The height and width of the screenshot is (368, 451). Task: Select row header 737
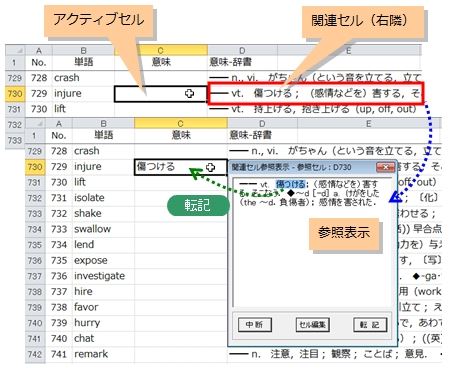tap(35, 276)
